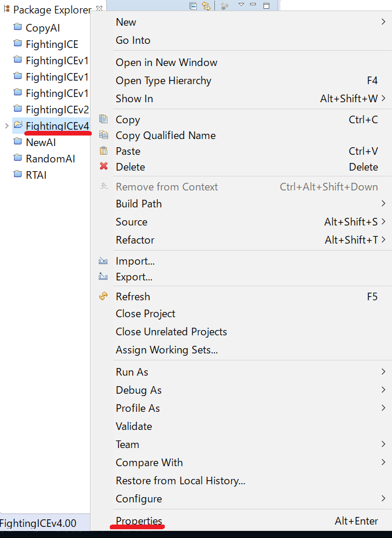Screen dimensions: 392x538
Task: Click the Collapse All icon in Package Explorer toolbar
Action: 193,6
